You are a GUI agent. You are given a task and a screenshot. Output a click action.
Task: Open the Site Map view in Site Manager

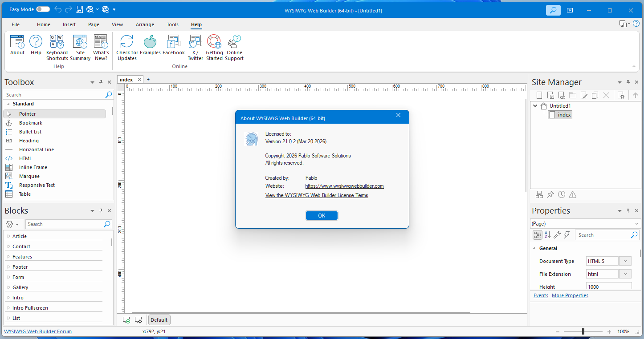click(x=539, y=194)
